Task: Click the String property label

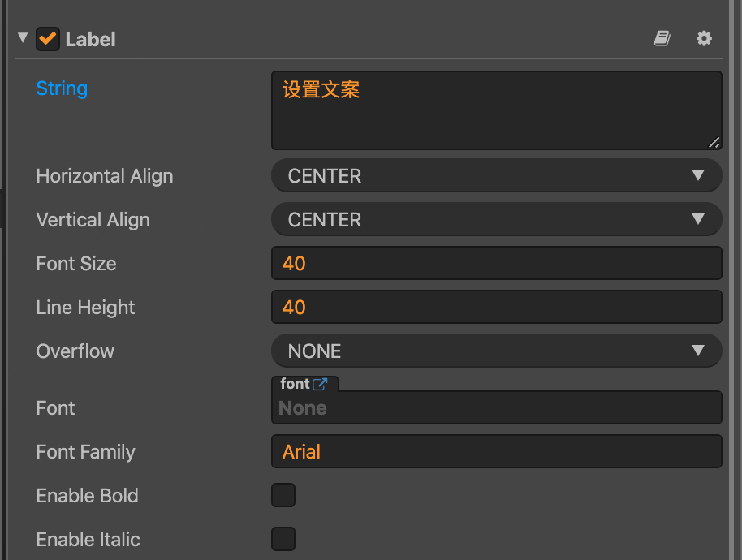Action: pyautogui.click(x=62, y=88)
